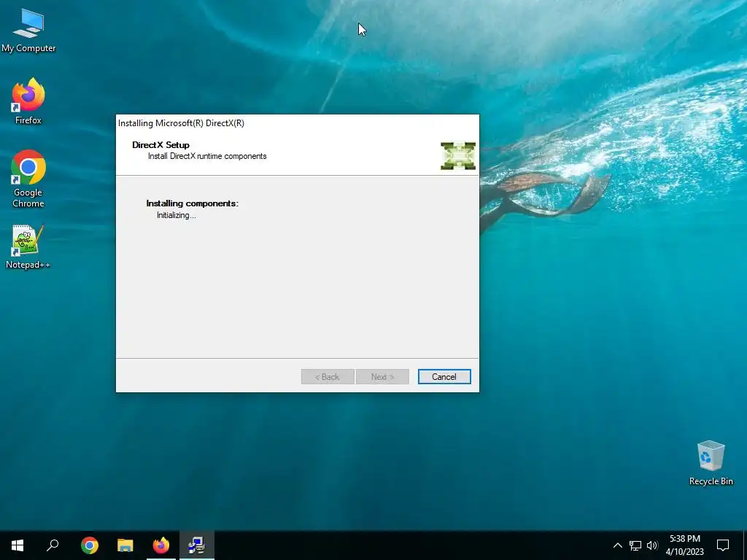The image size is (747, 560).
Task: Show hidden system tray icons
Action: point(617,545)
